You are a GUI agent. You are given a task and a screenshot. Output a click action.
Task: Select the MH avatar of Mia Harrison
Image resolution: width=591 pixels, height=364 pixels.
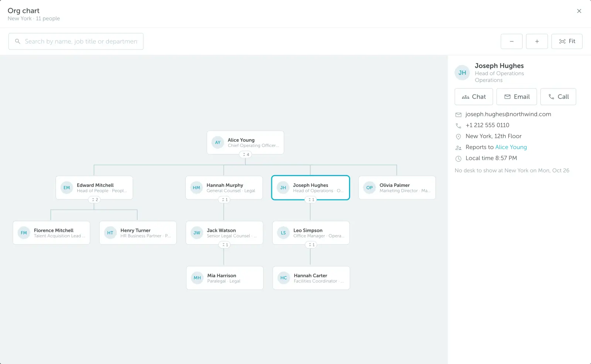[x=197, y=278]
